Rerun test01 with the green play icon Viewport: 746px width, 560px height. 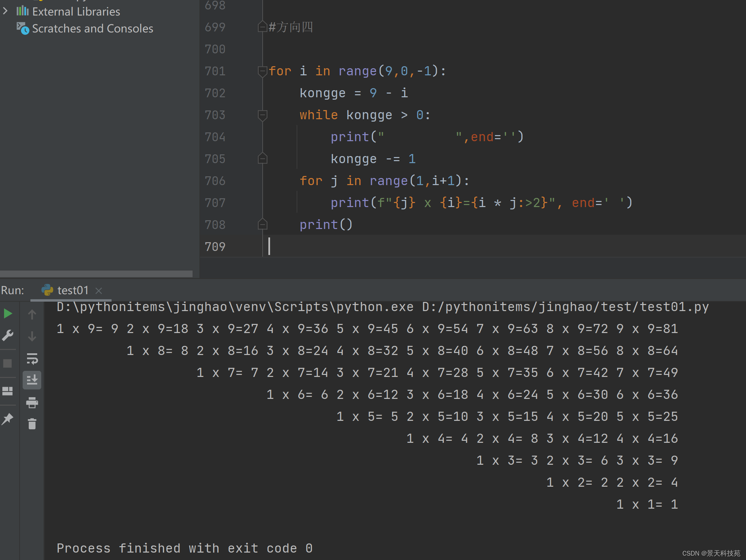point(8,314)
